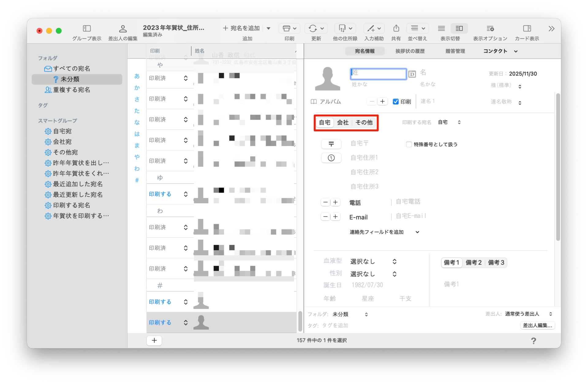Click the dictionary D icon beside 姓 field
Viewport: 588px width, 384px height.
[412, 74]
